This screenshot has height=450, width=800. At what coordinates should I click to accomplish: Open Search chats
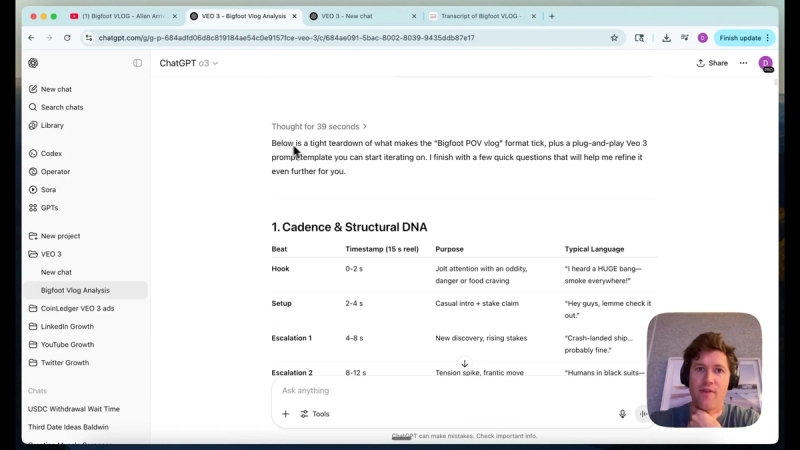(62, 107)
